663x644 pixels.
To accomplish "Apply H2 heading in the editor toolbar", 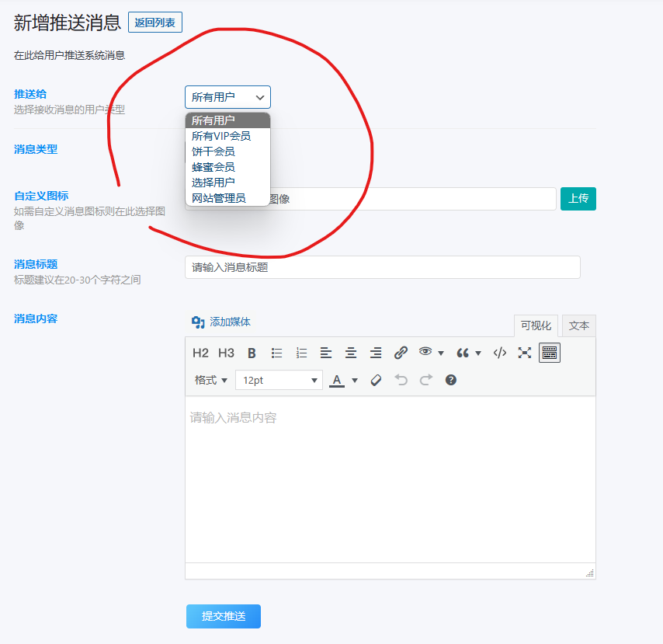I will pos(200,353).
